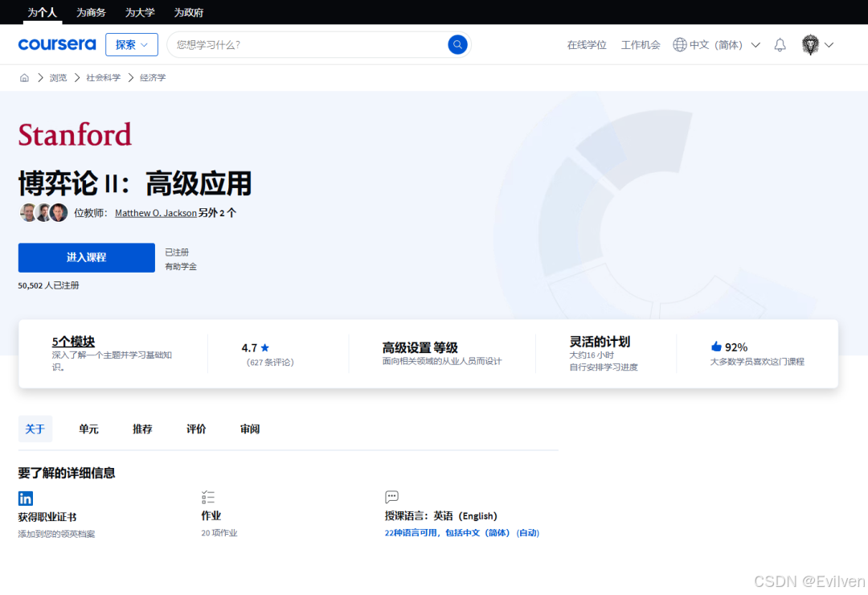Click the 大多数学员喜欢这门课程 text
Image resolution: width=868 pixels, height=595 pixels.
tap(757, 362)
